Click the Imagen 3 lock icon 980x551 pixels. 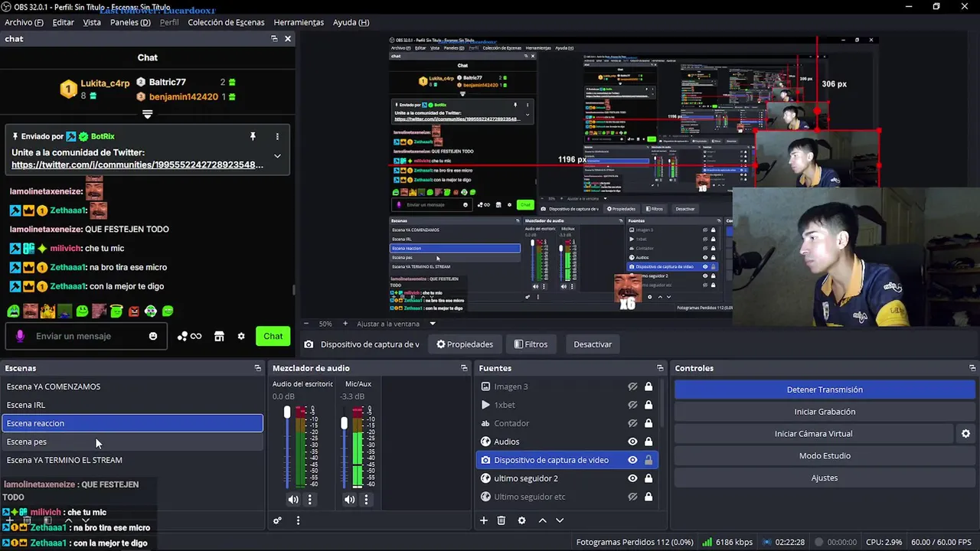pos(648,386)
